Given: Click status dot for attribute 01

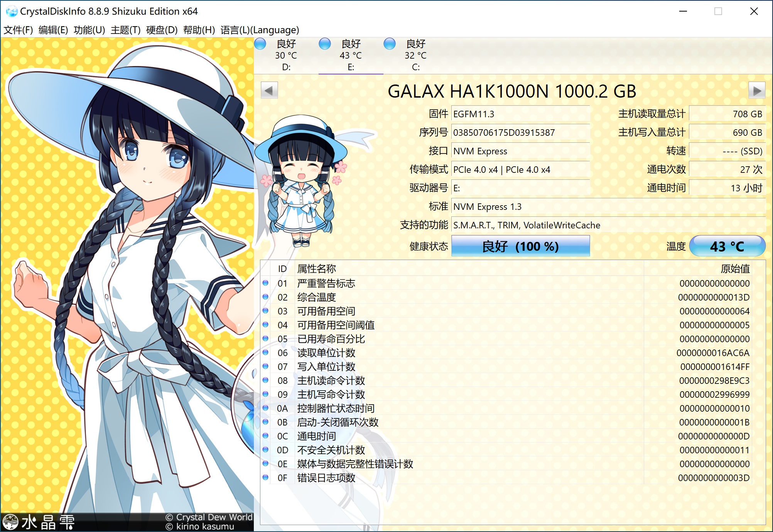Looking at the screenshot, I should coord(265,283).
